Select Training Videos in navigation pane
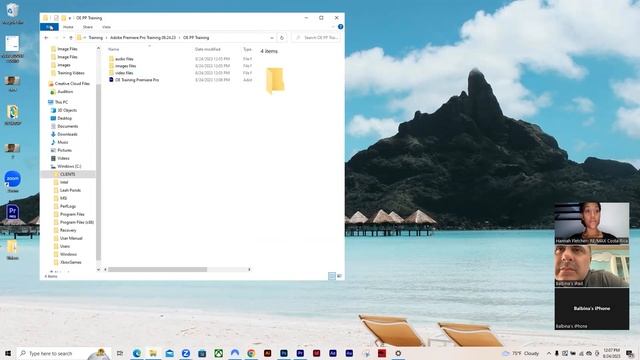This screenshot has height=360, width=640. [70, 73]
